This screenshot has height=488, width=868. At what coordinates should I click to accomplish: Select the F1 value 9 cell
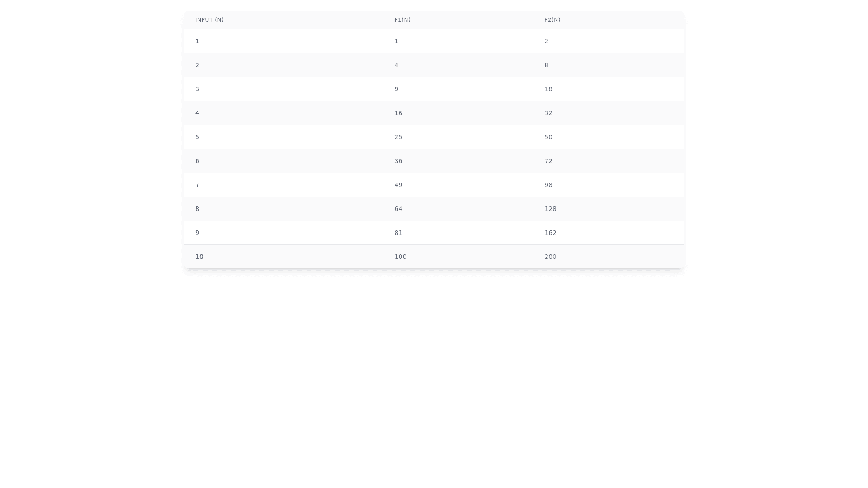[396, 89]
